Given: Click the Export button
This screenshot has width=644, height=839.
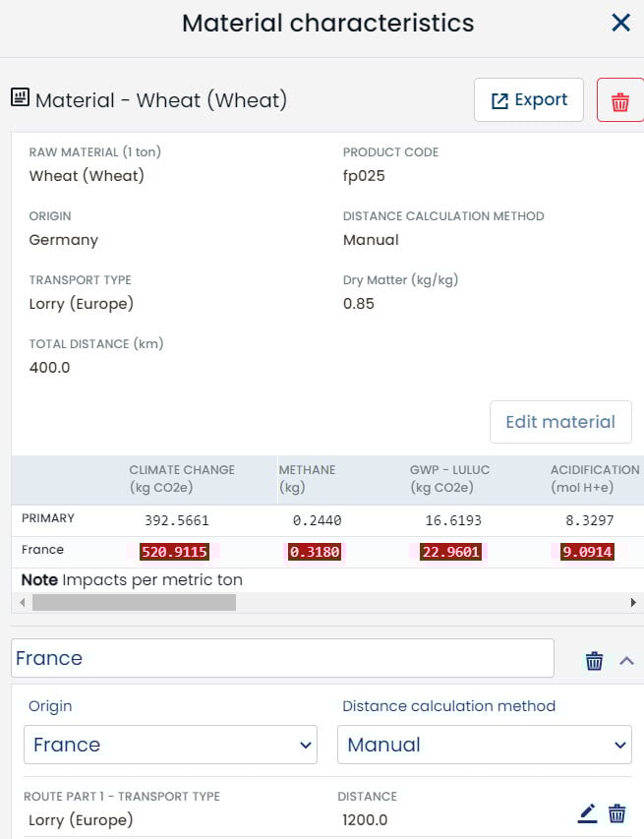Looking at the screenshot, I should 529,100.
